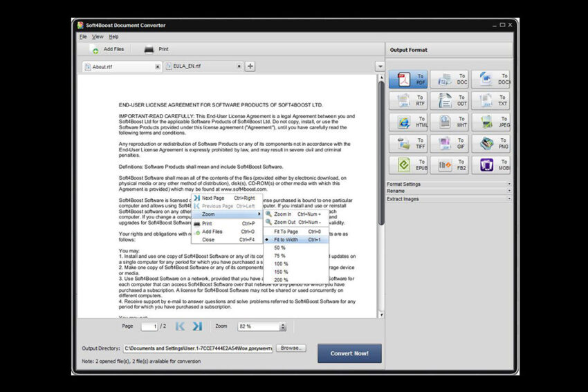
Task: Open the View menu
Action: tap(98, 37)
